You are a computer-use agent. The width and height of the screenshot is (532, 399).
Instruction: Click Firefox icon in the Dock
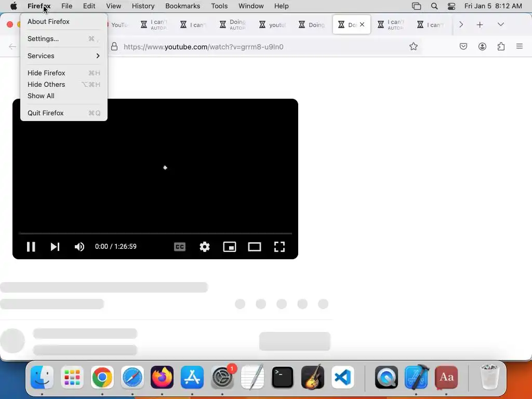point(162,377)
